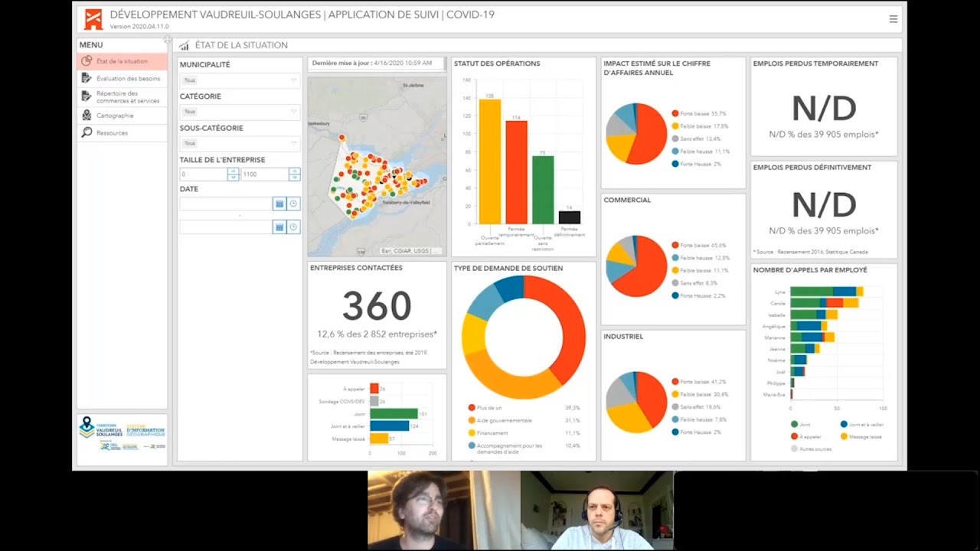Toggle Plus de un legend in support request chart
This screenshot has width=980, height=551.
click(x=485, y=408)
